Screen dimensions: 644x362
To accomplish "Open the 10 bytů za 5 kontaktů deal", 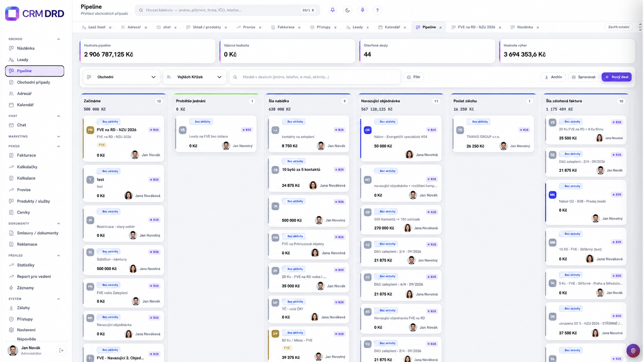I will 309,173.
